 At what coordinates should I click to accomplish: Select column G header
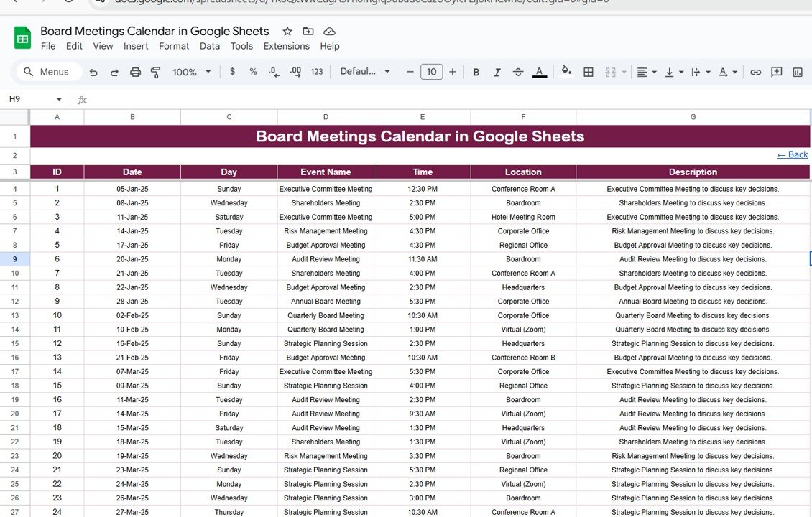click(693, 117)
